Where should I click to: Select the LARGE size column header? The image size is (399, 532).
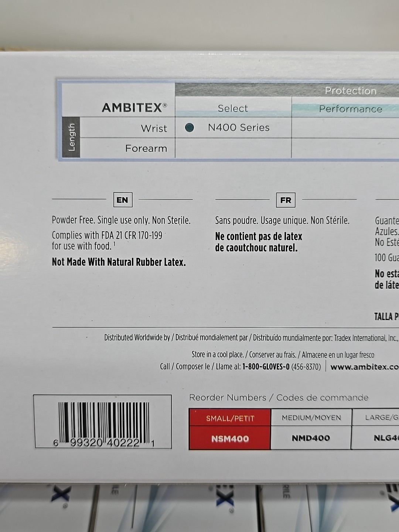[376, 417]
